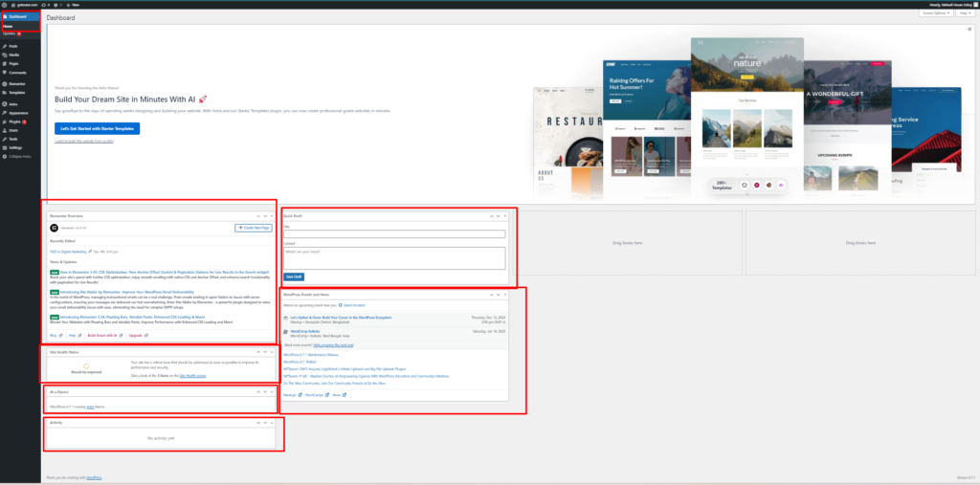This screenshot has height=485, width=980.
Task: Open Tools in the sidebar
Action: (13, 139)
